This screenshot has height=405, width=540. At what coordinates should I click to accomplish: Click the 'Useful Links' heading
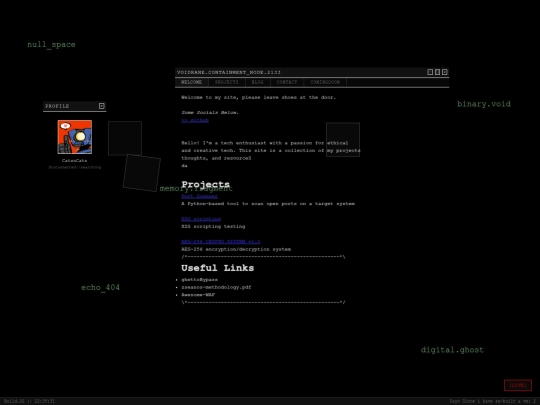[x=218, y=268]
